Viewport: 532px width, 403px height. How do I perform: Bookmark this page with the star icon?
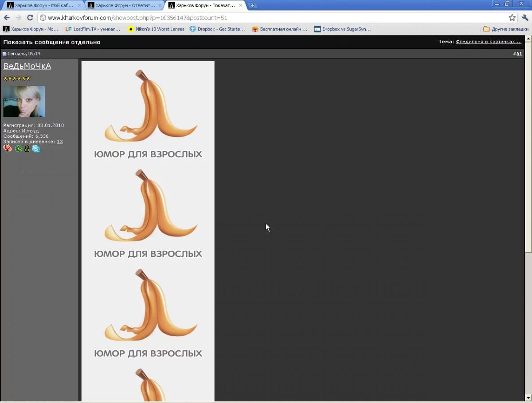[512, 18]
